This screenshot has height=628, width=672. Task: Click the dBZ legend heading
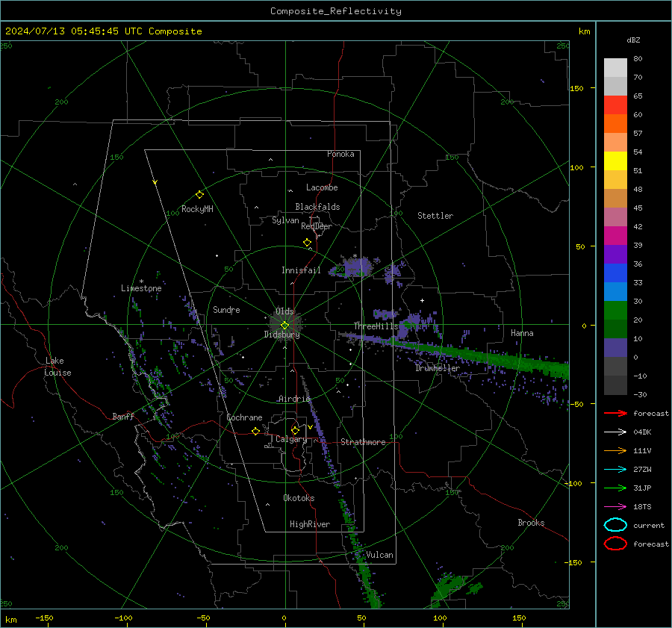coord(633,40)
